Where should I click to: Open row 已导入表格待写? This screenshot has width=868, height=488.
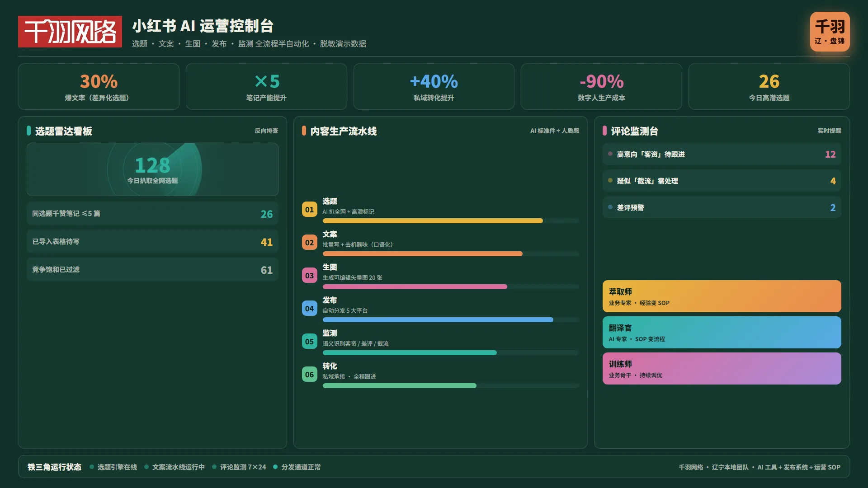pos(152,241)
